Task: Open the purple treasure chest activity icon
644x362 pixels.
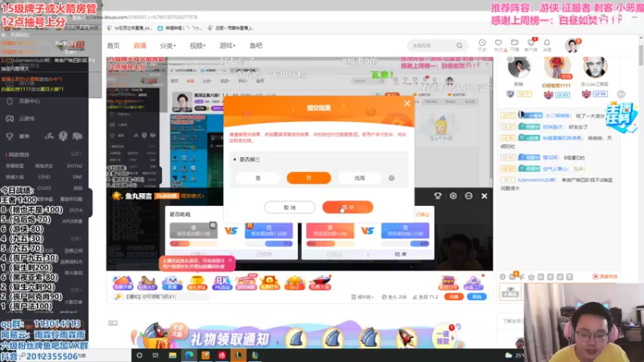Action: click(448, 283)
